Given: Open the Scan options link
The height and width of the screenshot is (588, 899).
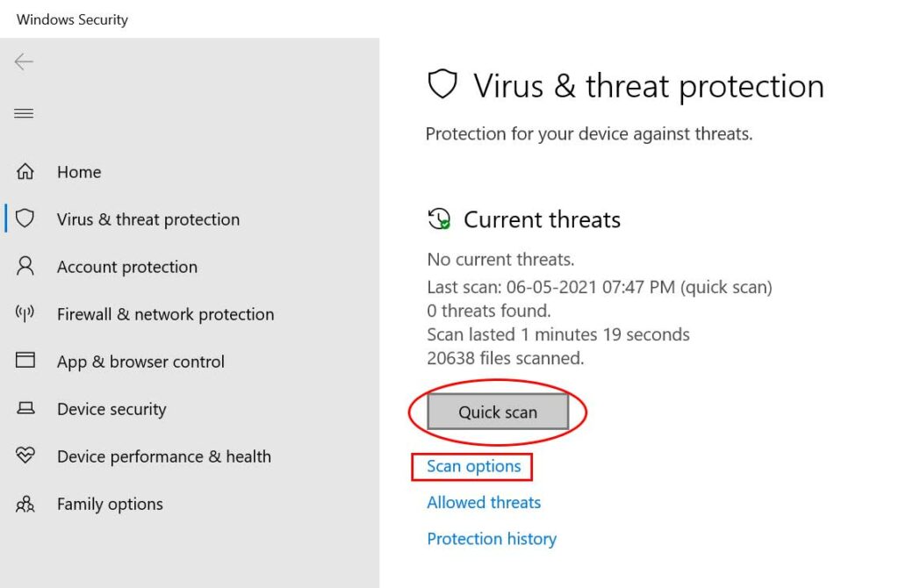Looking at the screenshot, I should point(473,467).
